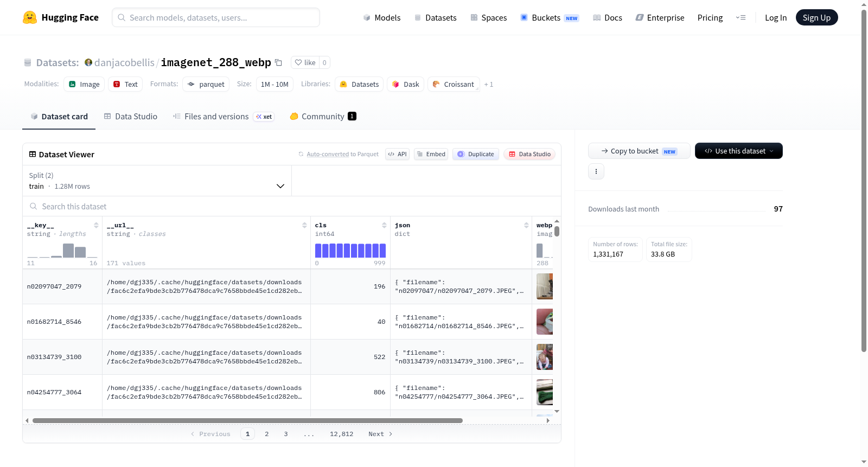Image resolution: width=868 pixels, height=467 pixels.
Task: Click the heart like button
Action: click(x=305, y=62)
